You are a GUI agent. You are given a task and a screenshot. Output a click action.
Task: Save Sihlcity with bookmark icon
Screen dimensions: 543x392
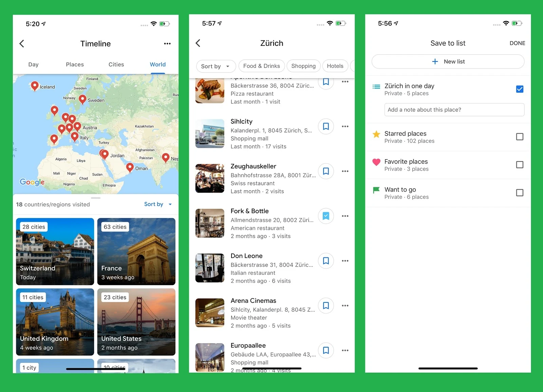point(326,126)
